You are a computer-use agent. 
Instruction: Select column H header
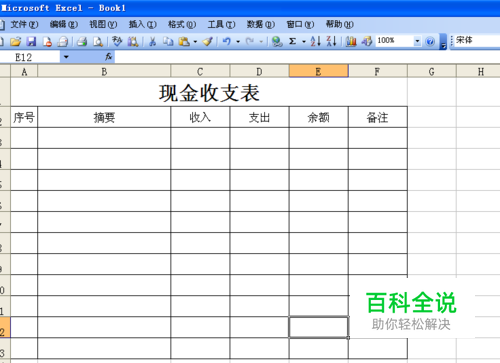[x=479, y=71]
